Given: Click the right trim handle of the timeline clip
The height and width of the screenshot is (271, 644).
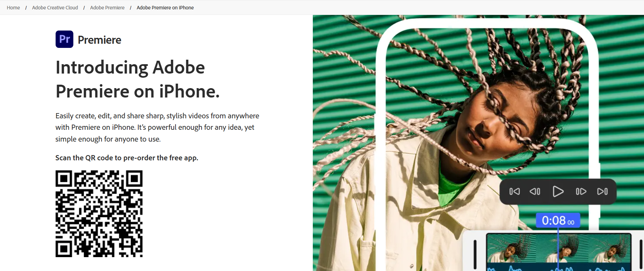Looking at the screenshot, I should tap(641, 254).
